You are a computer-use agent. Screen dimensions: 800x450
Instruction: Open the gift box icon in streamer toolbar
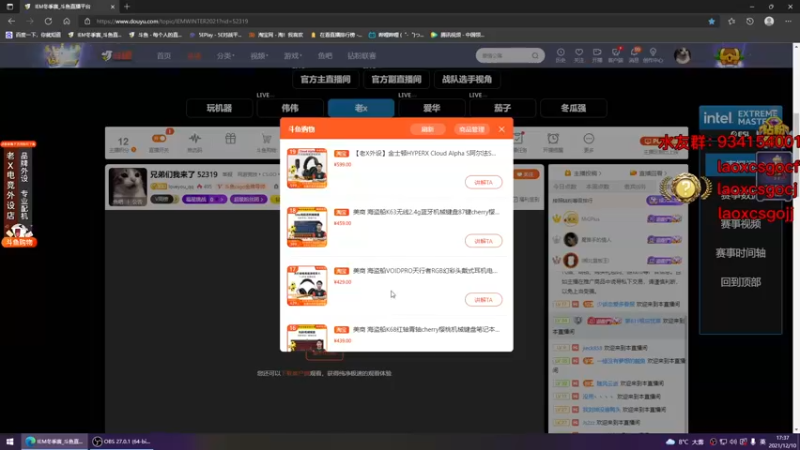click(x=231, y=139)
